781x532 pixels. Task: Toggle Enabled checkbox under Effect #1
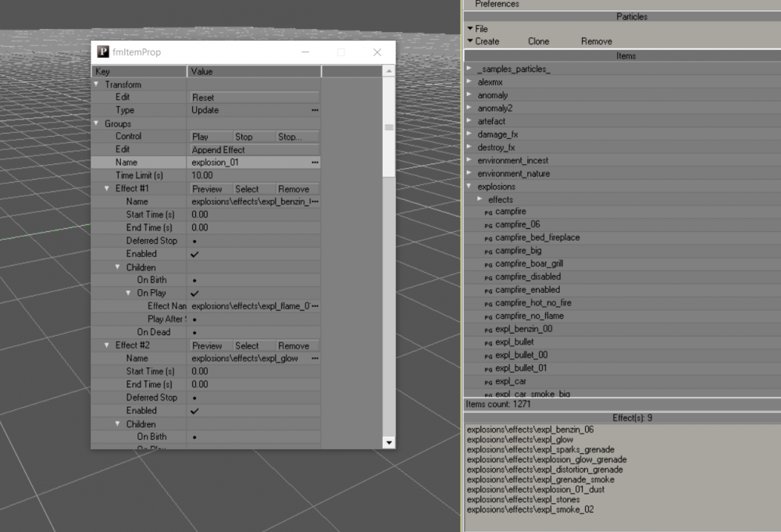click(x=194, y=254)
